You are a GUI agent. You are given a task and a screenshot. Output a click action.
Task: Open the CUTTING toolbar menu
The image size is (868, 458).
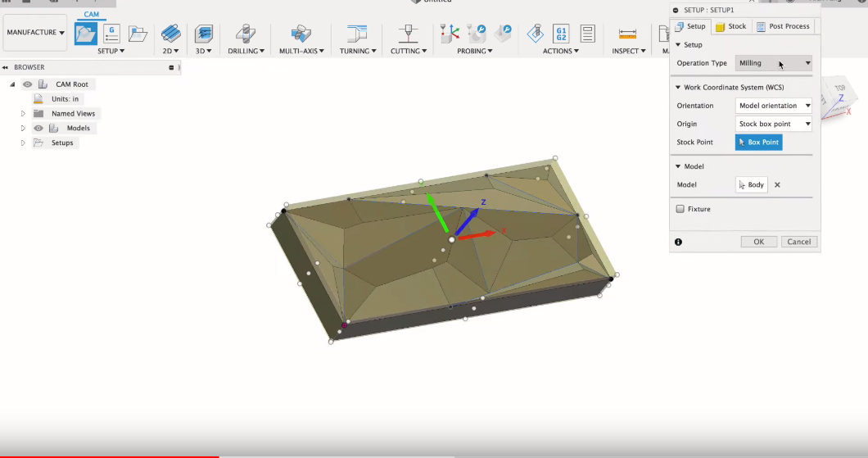409,51
